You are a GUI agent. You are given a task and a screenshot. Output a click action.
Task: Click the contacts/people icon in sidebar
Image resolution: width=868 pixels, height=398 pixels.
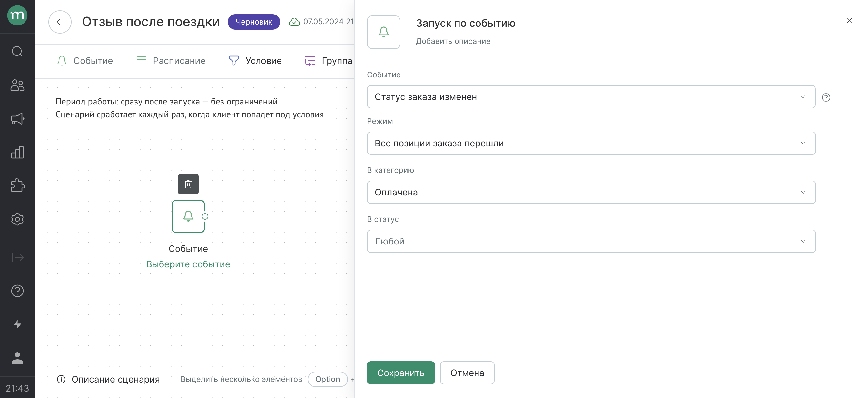[17, 85]
